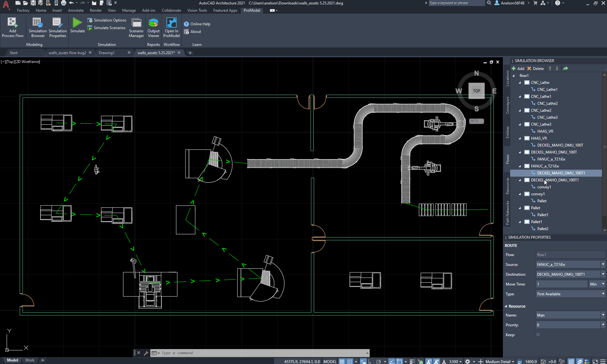Viewport: 607px width, 364px height.
Task: Click inside the Type a command field
Action: (x=222, y=353)
